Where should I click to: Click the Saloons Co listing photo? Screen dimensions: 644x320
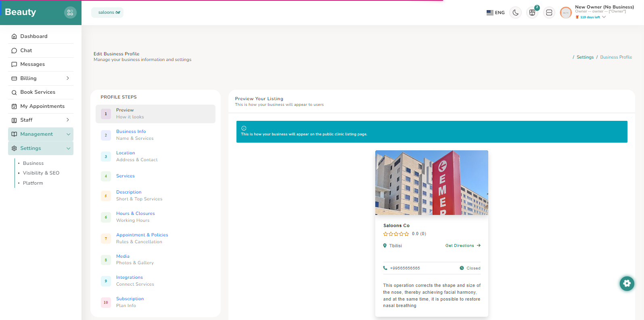coord(432,183)
